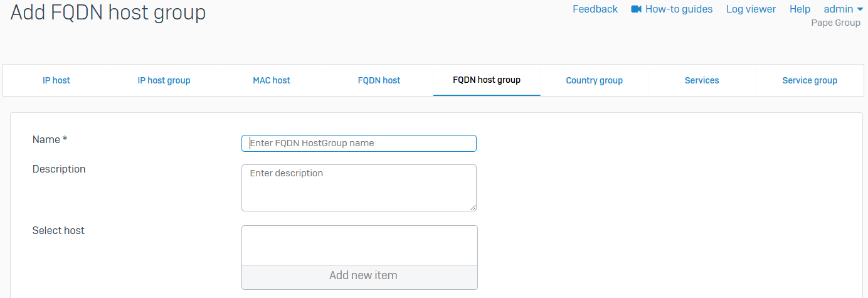Open the IP host group tab
Screen dimensions: 868x298
(x=164, y=80)
